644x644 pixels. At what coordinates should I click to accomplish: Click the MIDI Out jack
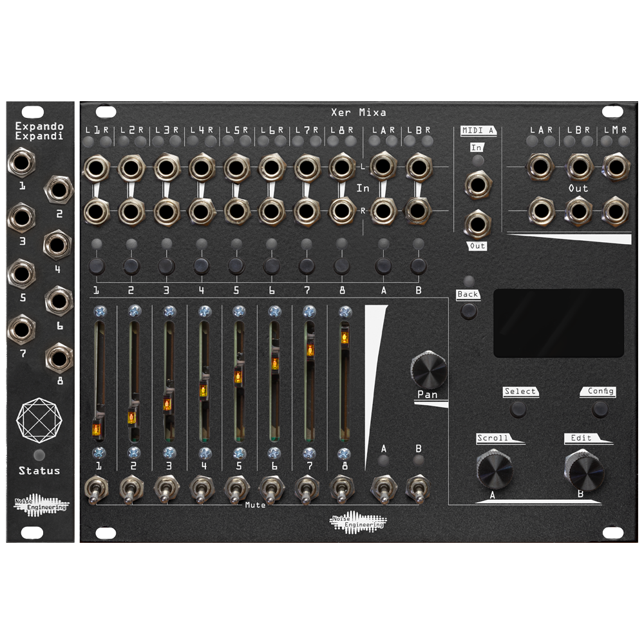(x=478, y=224)
